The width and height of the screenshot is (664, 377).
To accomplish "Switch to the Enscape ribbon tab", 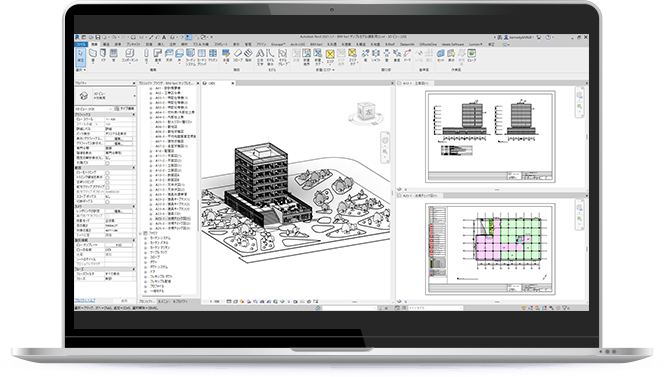I will pyautogui.click(x=278, y=44).
